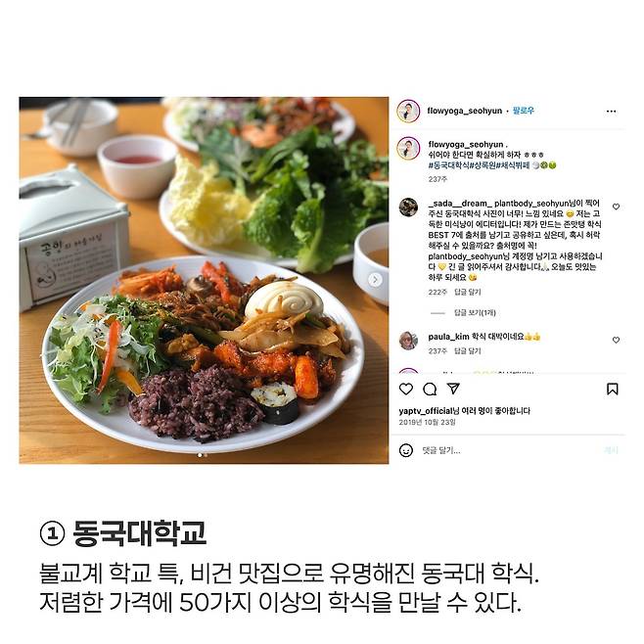Open the three-dot more options menu
Image resolution: width=644 pixels, height=644 pixels.
coord(611,112)
